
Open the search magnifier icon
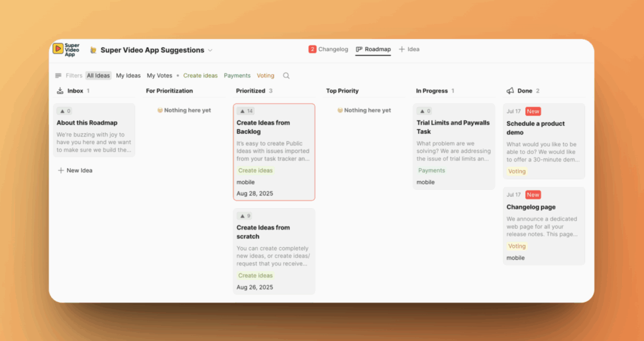pyautogui.click(x=286, y=75)
